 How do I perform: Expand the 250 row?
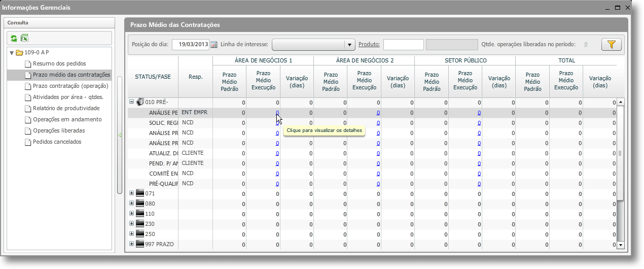[131, 233]
